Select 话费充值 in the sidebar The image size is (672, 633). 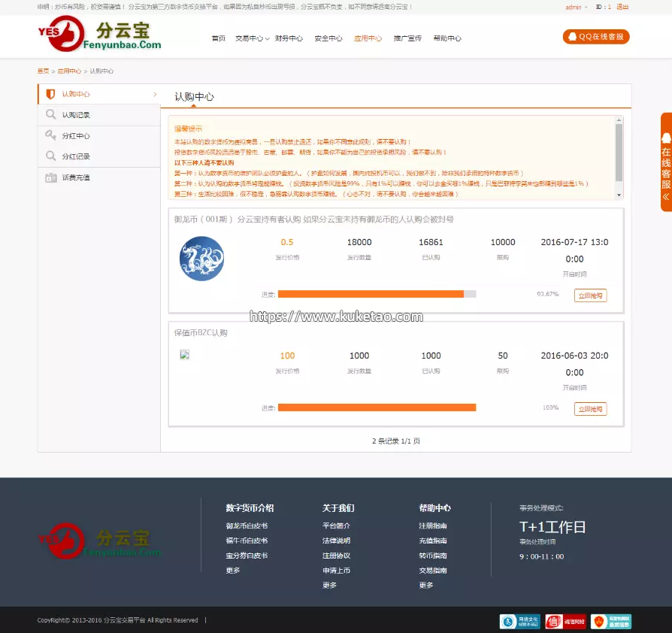99,177
